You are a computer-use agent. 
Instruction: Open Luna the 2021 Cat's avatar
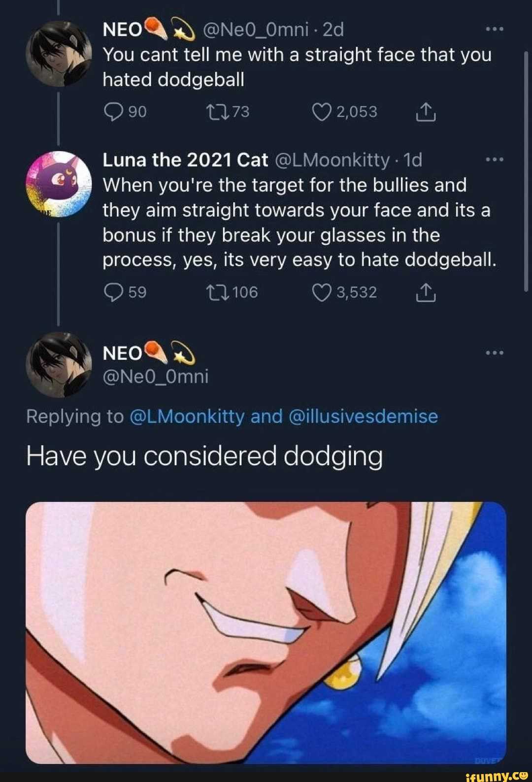click(59, 184)
